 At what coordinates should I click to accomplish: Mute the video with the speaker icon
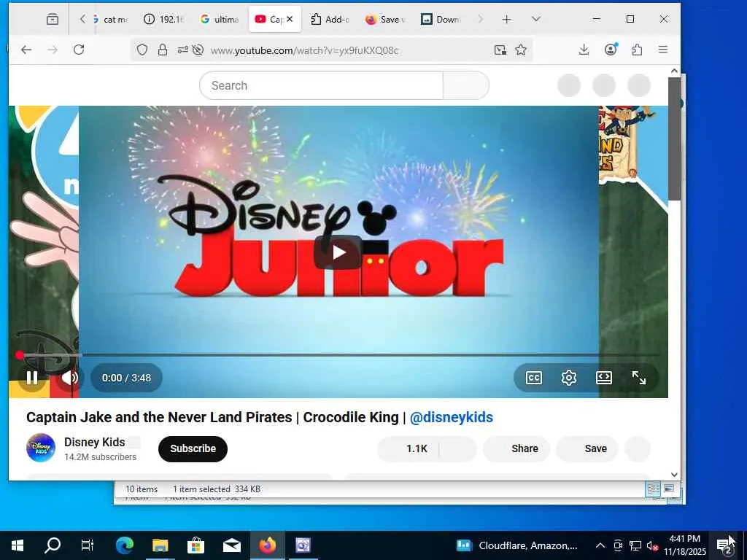(x=69, y=378)
